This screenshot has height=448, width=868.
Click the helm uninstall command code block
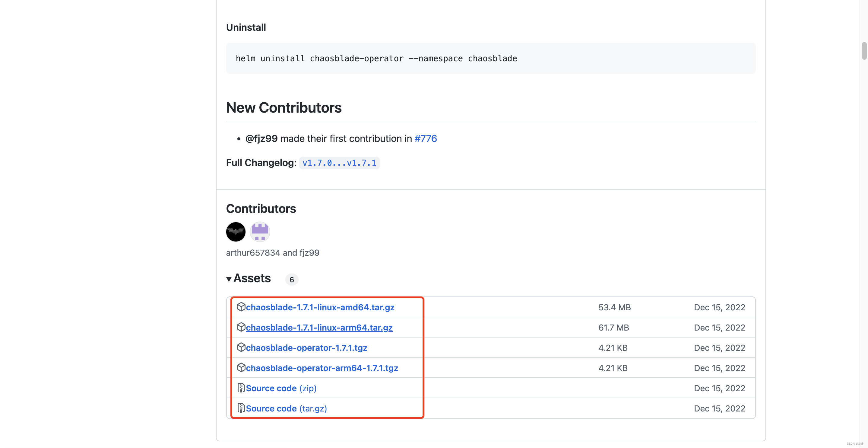491,58
